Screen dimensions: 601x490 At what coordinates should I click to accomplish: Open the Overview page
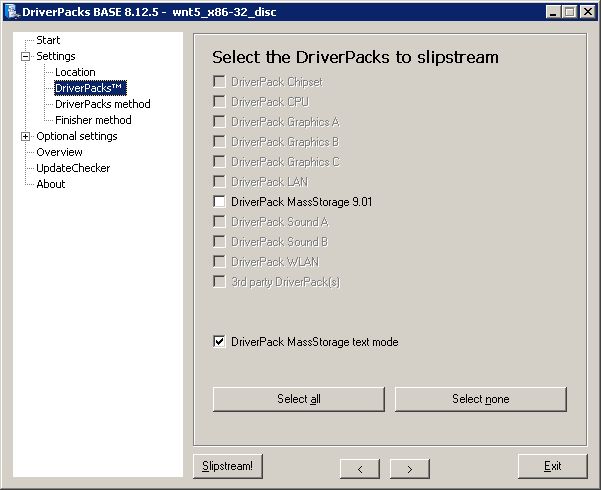point(59,152)
